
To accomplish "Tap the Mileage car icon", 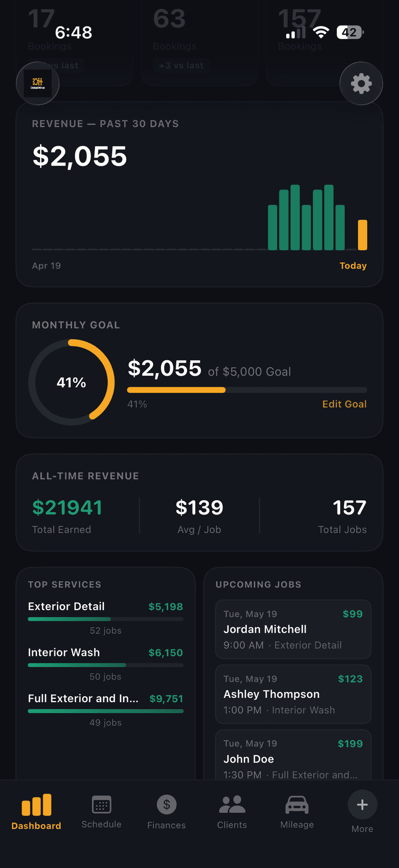I will point(297,804).
